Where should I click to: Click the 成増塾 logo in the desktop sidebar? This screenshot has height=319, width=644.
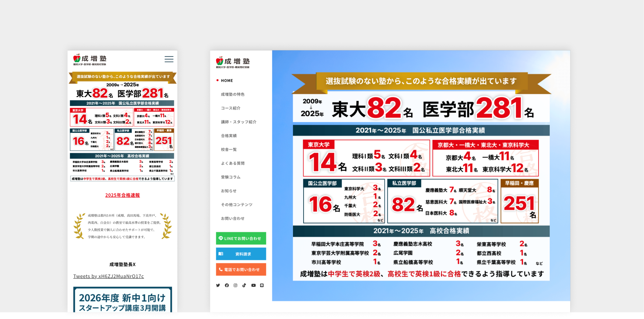pos(233,63)
